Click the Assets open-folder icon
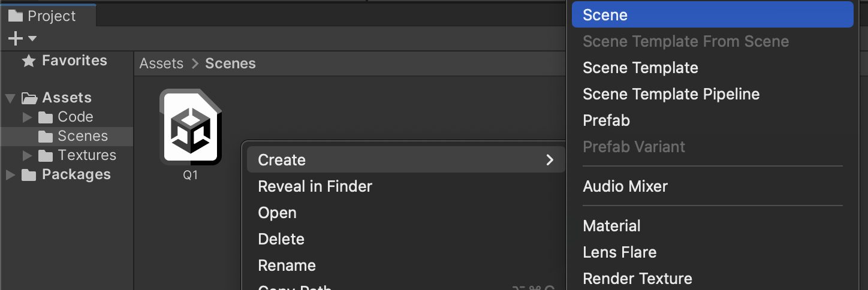The width and height of the screenshot is (868, 290). [x=29, y=98]
